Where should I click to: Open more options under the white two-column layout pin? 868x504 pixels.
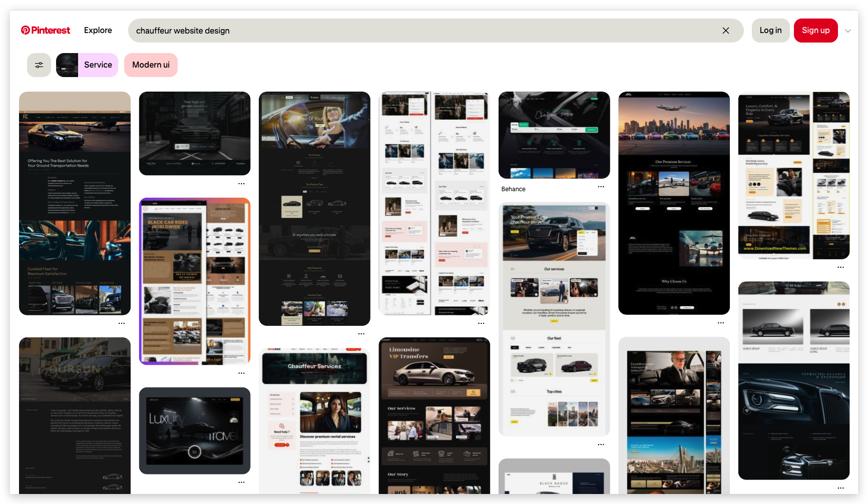[x=481, y=324]
